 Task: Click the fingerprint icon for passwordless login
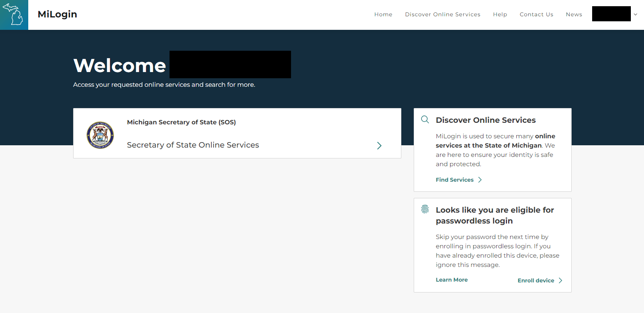pos(425,209)
